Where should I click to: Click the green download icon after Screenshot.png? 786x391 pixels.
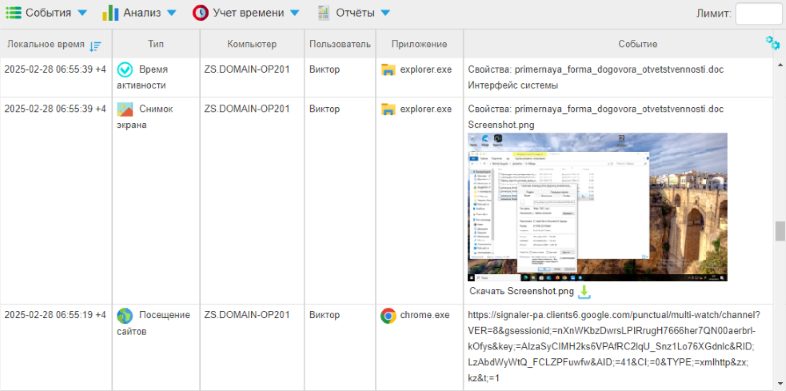point(584,292)
